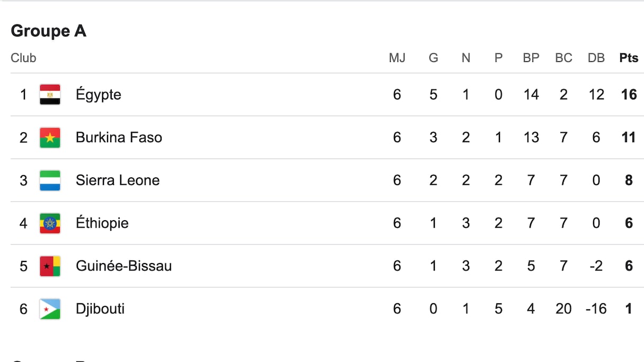Click the Sierra Leone flag icon
The width and height of the screenshot is (644, 362).
[50, 180]
